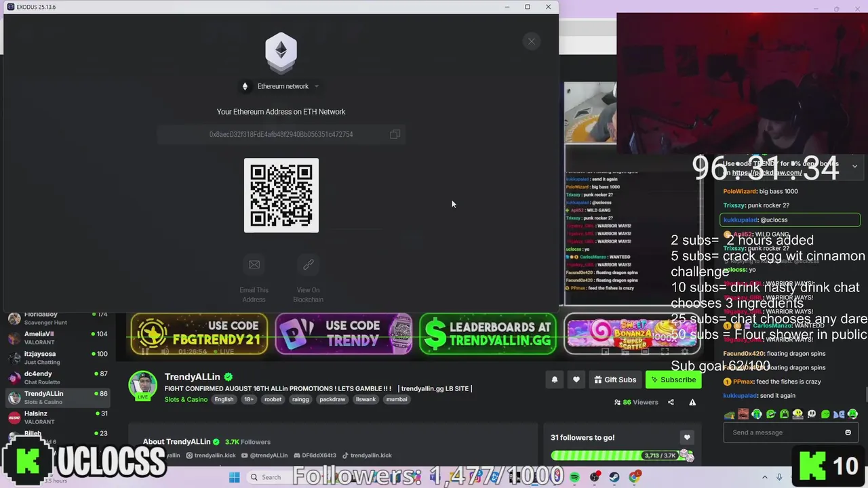Insert the laughing man face emote
The width and height of the screenshot is (868, 488).
coord(743,414)
